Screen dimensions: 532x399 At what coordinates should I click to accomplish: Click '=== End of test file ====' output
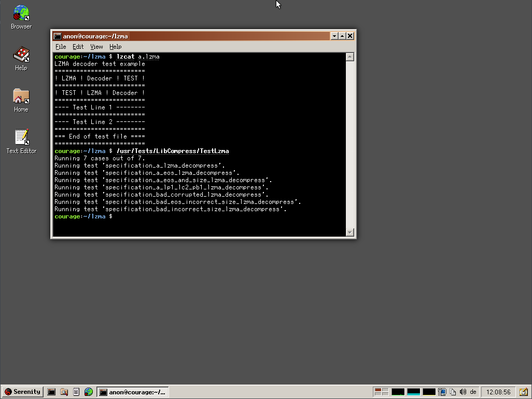tap(100, 136)
